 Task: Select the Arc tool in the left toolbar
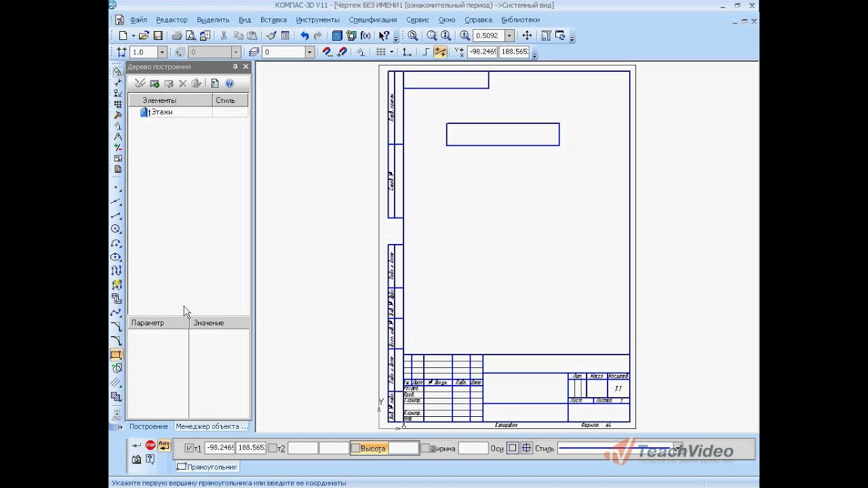pos(117,243)
